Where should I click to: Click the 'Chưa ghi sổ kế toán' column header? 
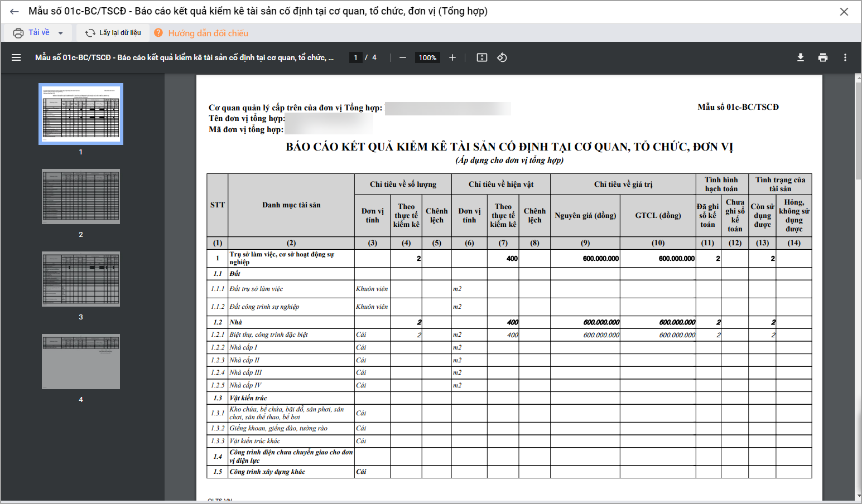coord(735,216)
